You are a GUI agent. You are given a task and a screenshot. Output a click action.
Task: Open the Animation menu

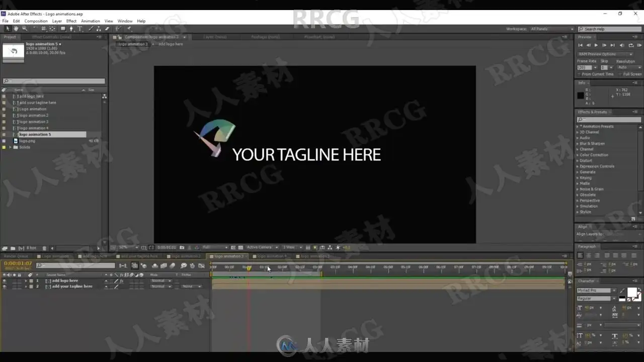click(91, 21)
